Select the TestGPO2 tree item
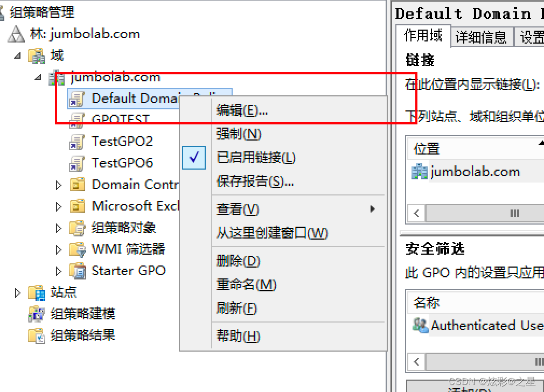 122,142
